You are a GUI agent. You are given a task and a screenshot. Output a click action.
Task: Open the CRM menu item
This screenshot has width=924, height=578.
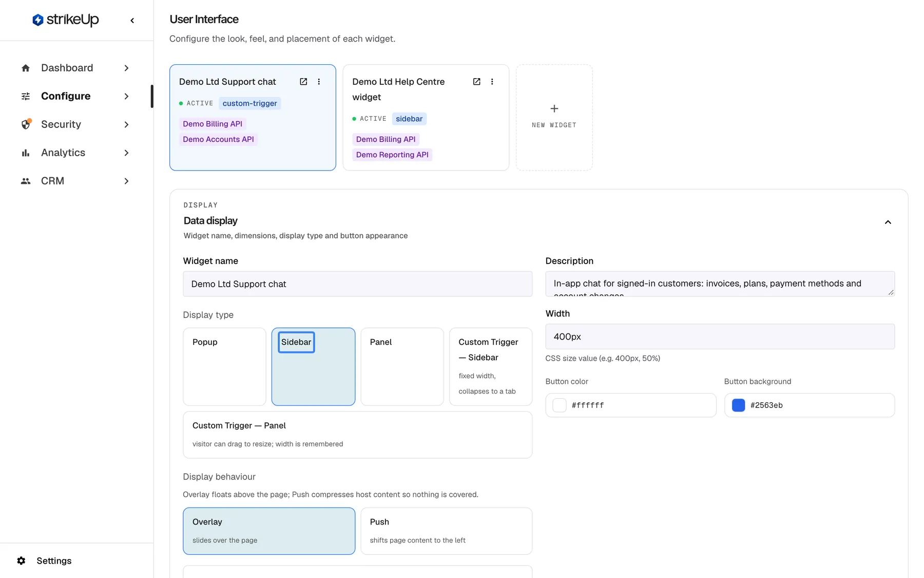(x=75, y=181)
